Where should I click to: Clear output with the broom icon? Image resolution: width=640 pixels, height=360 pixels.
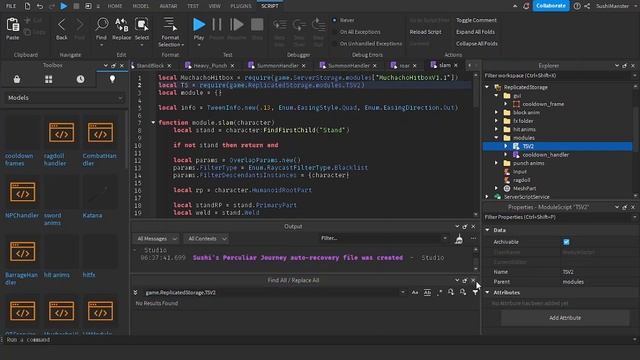point(459,239)
